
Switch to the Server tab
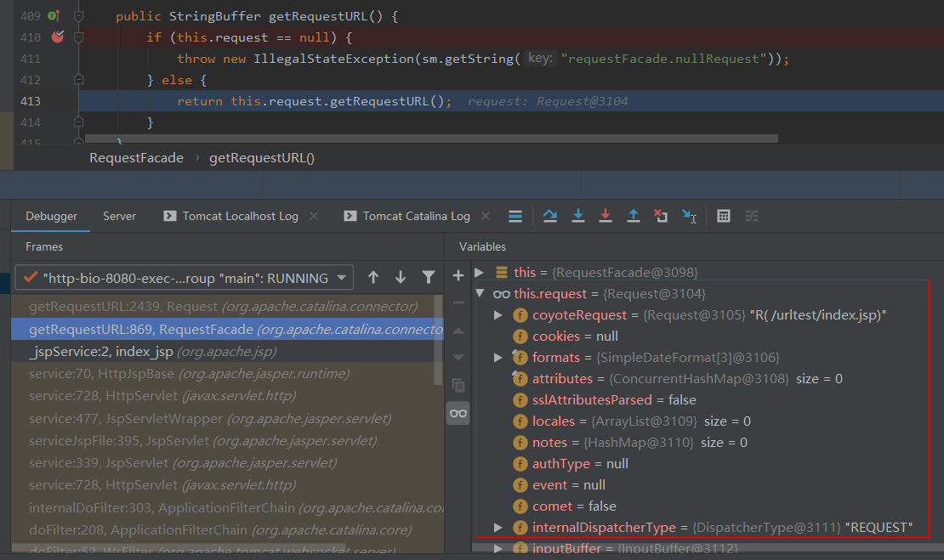click(119, 216)
